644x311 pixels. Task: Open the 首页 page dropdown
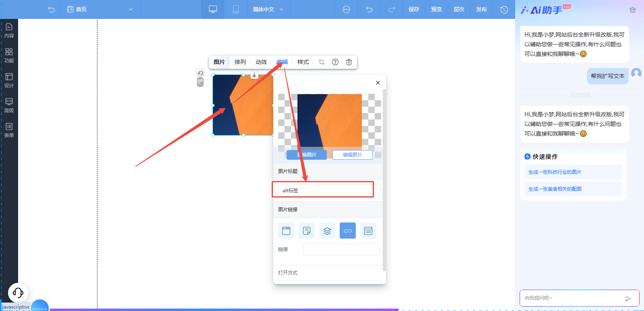pos(100,9)
